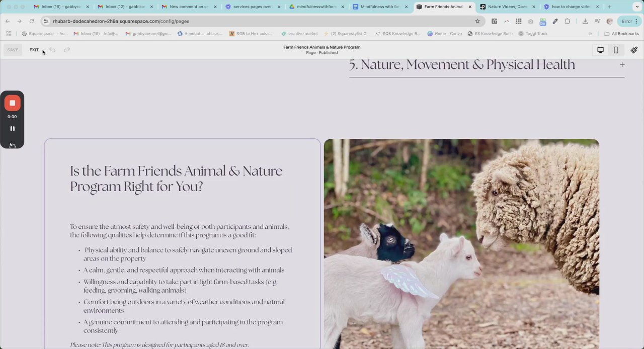Show more bookmarks with the chevron
644x349 pixels.
(x=590, y=34)
